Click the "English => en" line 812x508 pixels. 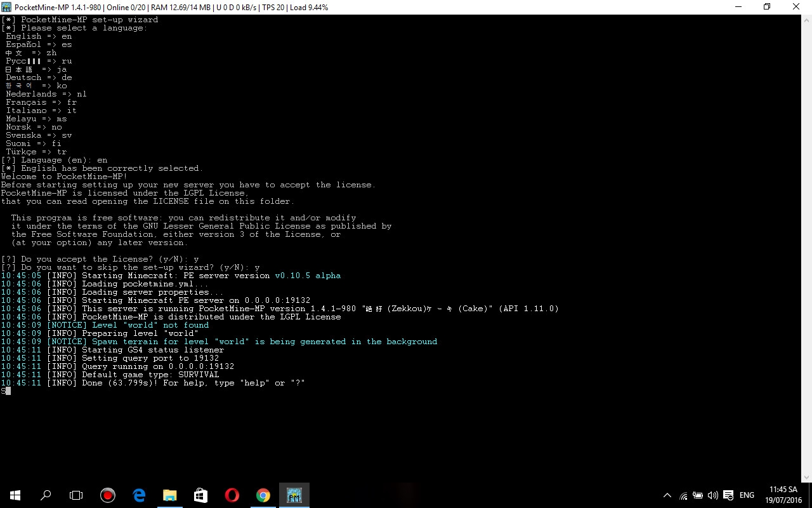39,36
